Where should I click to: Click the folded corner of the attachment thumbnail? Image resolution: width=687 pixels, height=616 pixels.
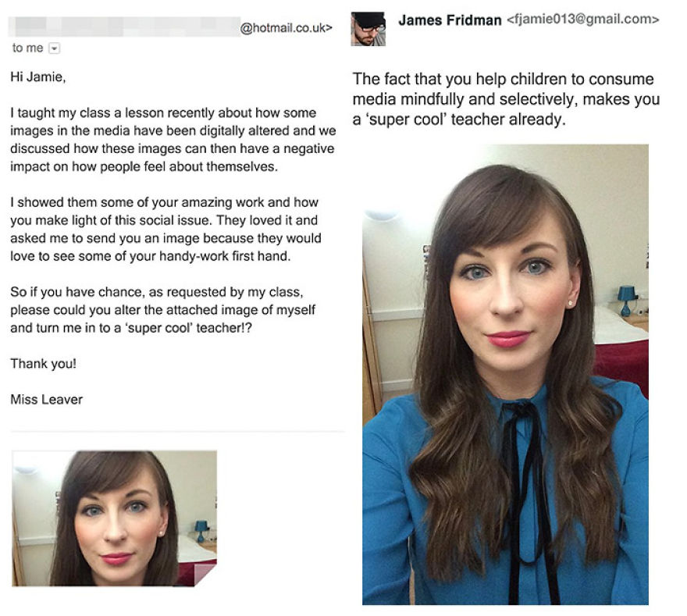pyautogui.click(x=205, y=575)
